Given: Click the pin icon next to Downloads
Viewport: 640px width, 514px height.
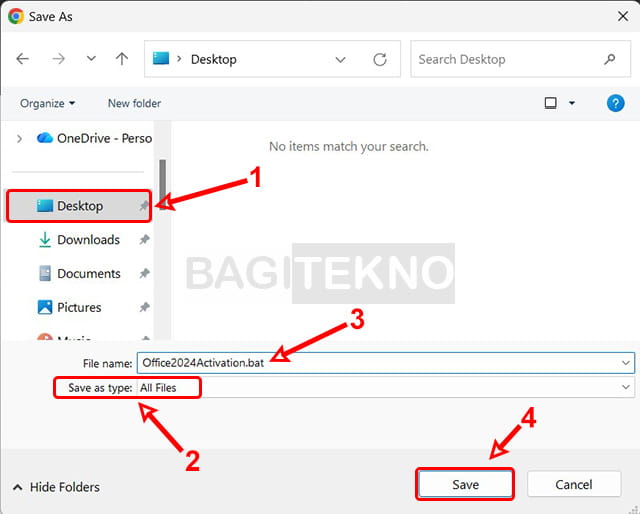Looking at the screenshot, I should tap(144, 240).
